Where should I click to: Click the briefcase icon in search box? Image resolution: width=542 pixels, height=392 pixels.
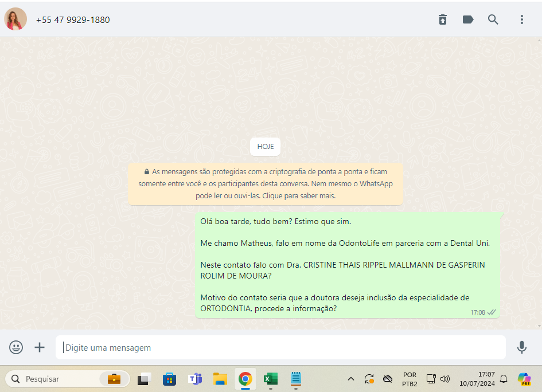pyautogui.click(x=114, y=379)
